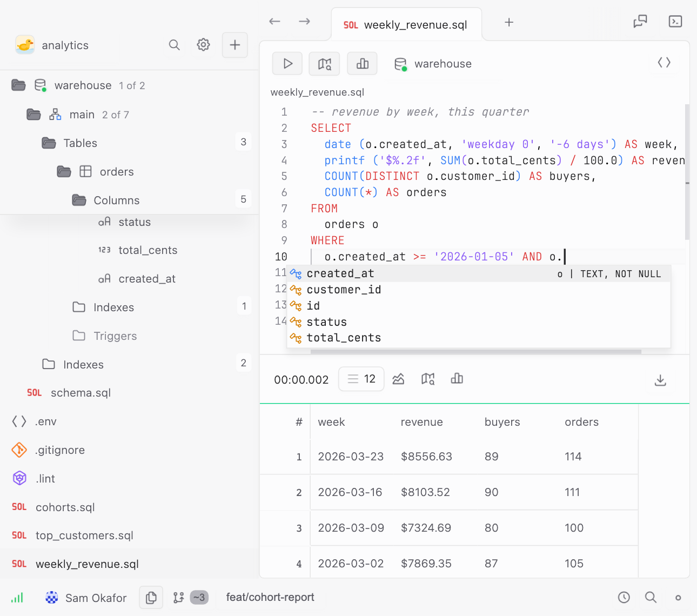Open the git changes badge showing ~3
Viewport: 697px width, 616px height.
[199, 598]
